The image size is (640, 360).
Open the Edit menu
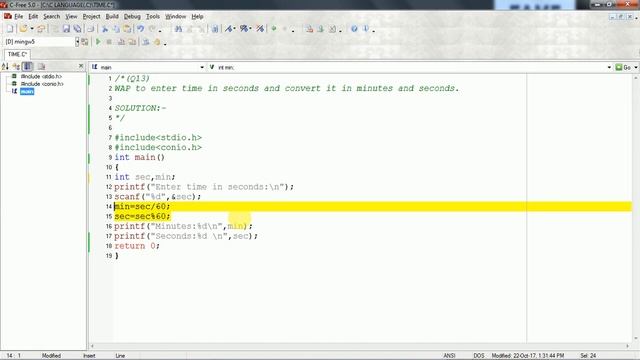click(x=33, y=16)
